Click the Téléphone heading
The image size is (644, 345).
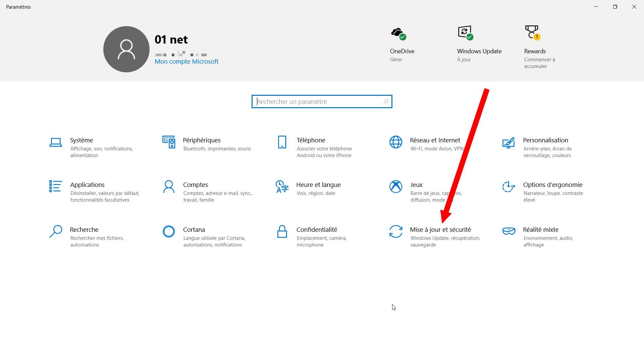point(311,140)
